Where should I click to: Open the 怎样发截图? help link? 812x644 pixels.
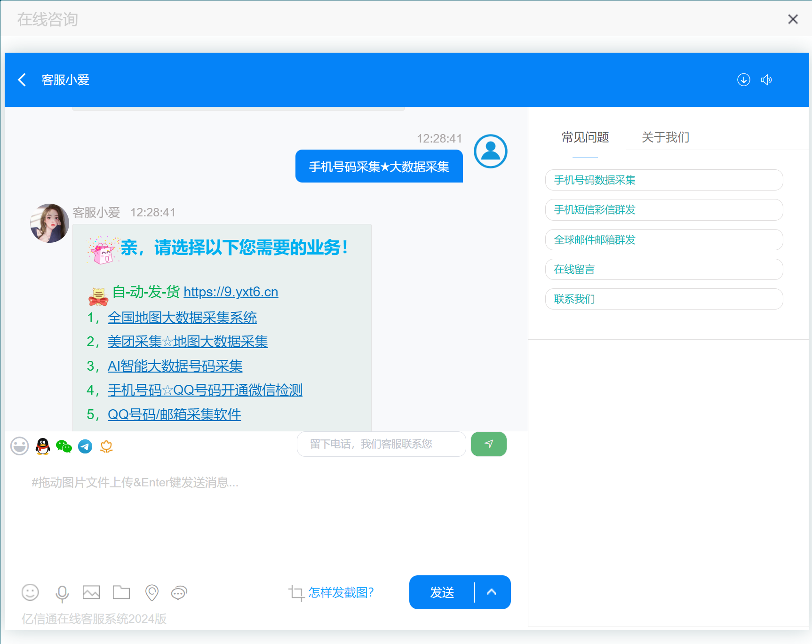[341, 593]
